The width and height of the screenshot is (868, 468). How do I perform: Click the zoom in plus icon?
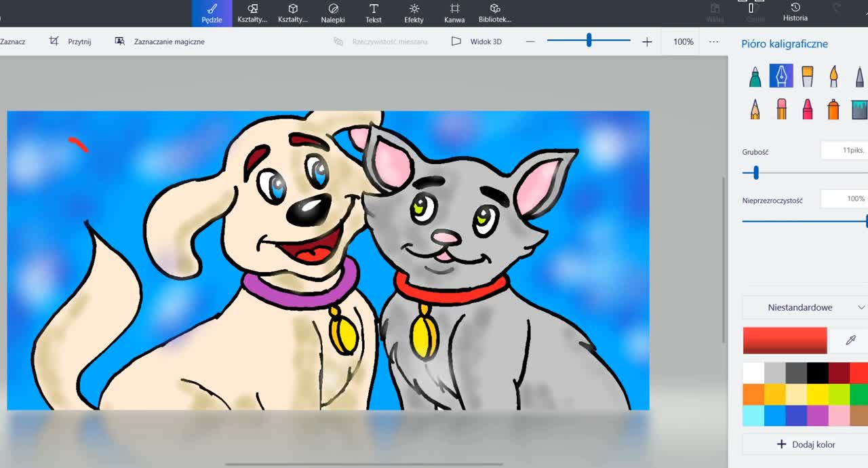pos(647,41)
